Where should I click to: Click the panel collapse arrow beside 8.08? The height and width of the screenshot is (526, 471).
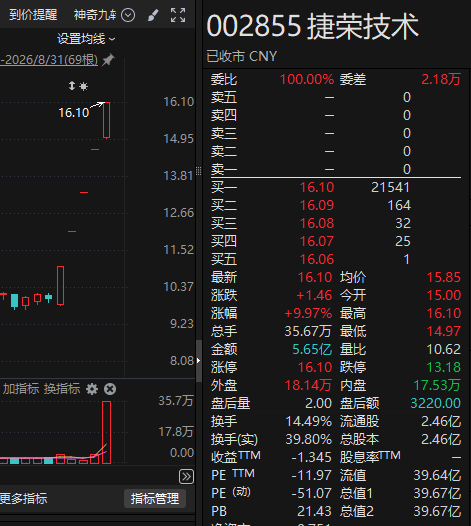(x=199, y=361)
